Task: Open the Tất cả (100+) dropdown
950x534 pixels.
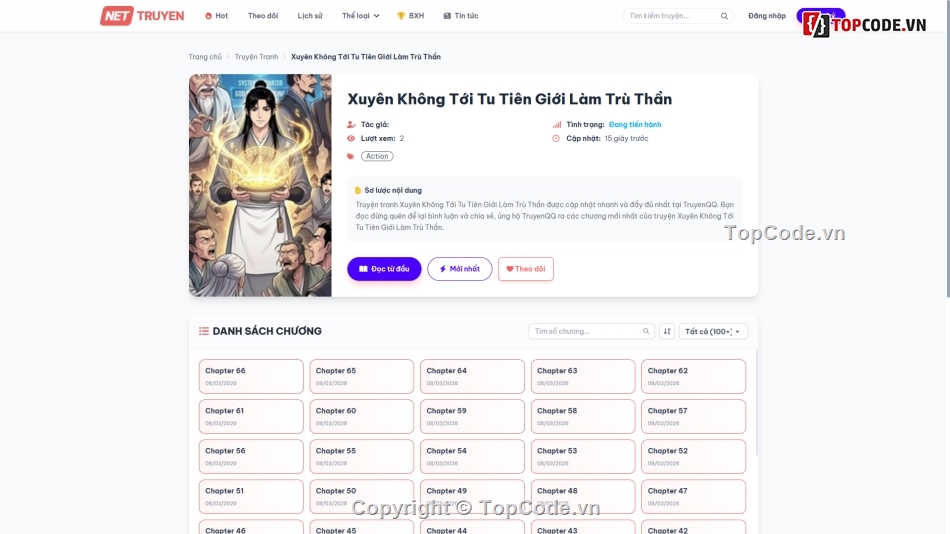Action: (x=712, y=331)
